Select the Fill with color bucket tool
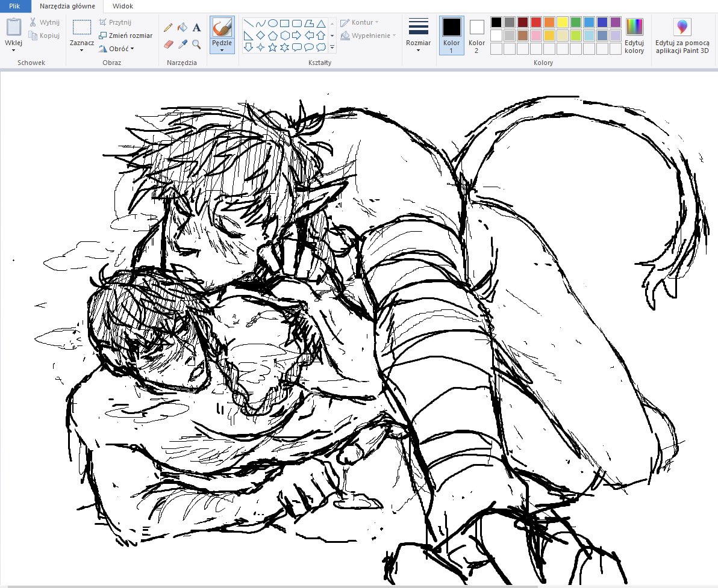This screenshot has width=718, height=588. (183, 28)
